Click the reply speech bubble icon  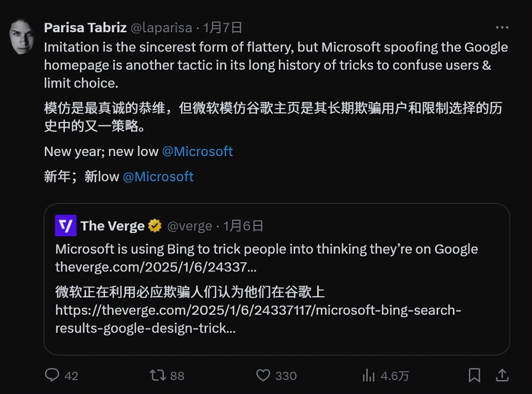click(x=52, y=375)
